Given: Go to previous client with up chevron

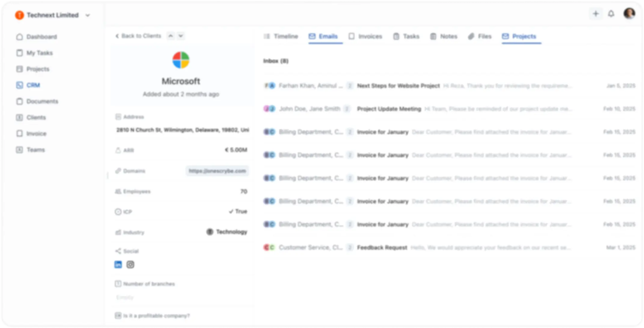Looking at the screenshot, I should click(x=170, y=36).
